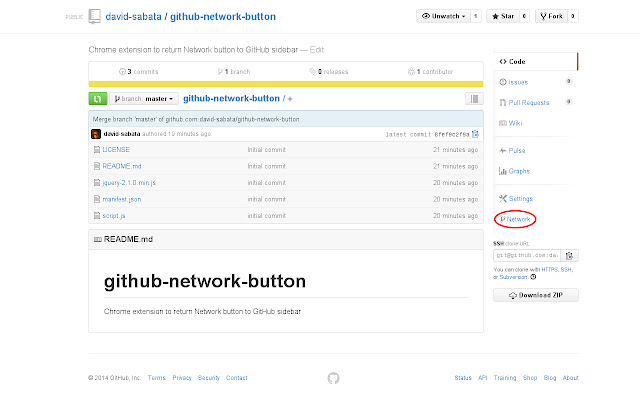This screenshot has width=640, height=400.
Task: Edit the repository description
Action: (317, 50)
